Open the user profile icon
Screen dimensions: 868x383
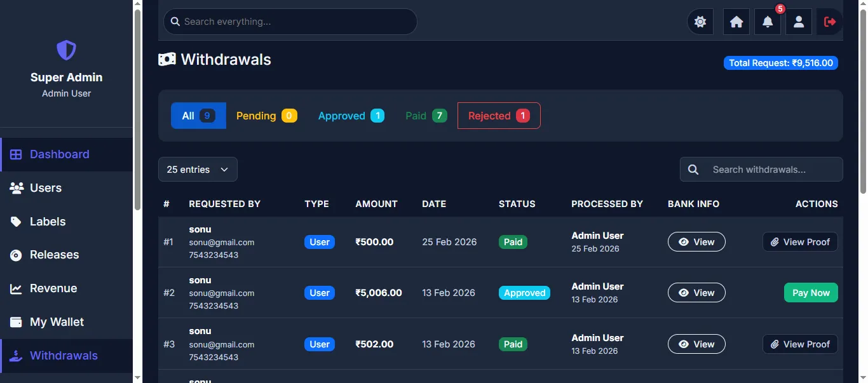799,22
